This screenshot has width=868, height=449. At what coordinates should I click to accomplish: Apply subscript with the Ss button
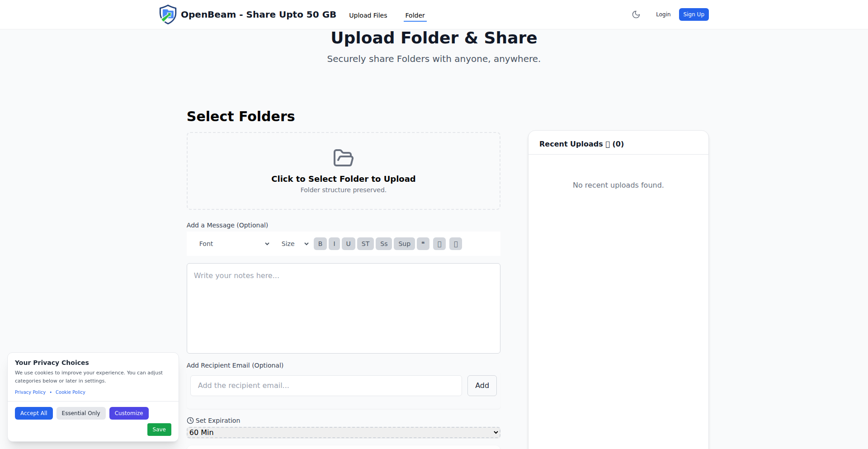[x=384, y=244]
